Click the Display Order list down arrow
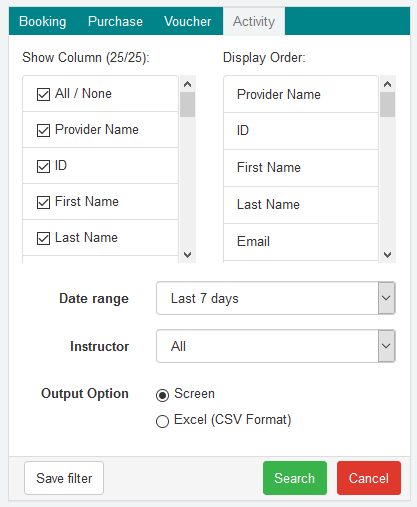The height and width of the screenshot is (507, 417). click(387, 255)
